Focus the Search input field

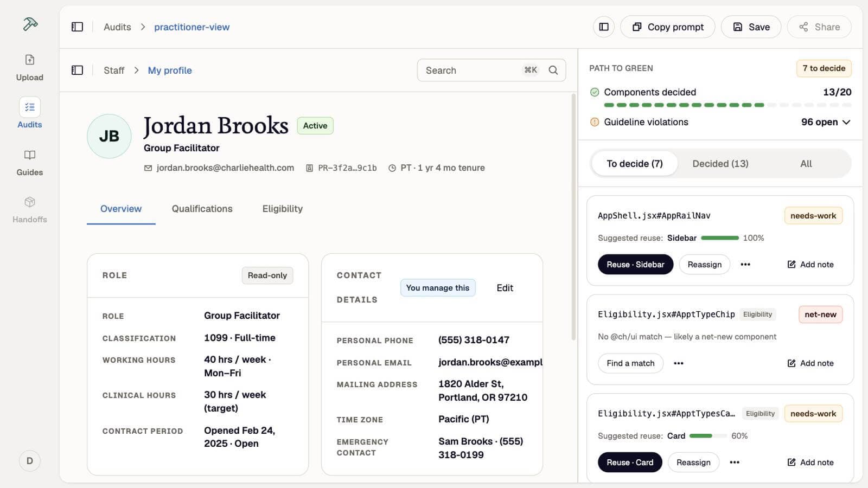click(491, 70)
